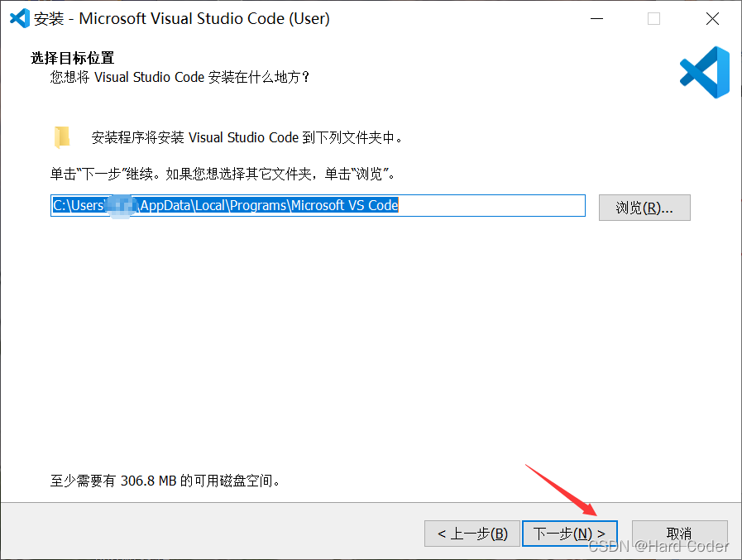
Task: Click the yellow folder icon
Action: [x=62, y=136]
